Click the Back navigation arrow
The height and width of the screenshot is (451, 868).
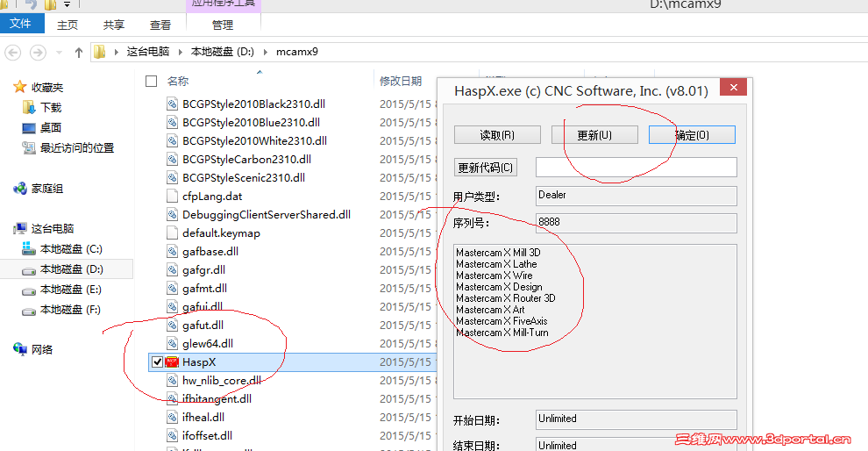[13, 53]
